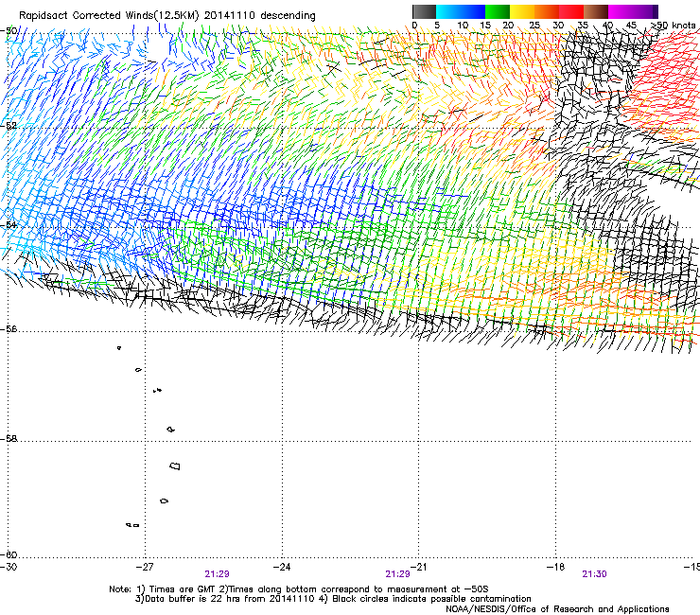Click the magenta 40-45 knots legend segment

pos(621,11)
